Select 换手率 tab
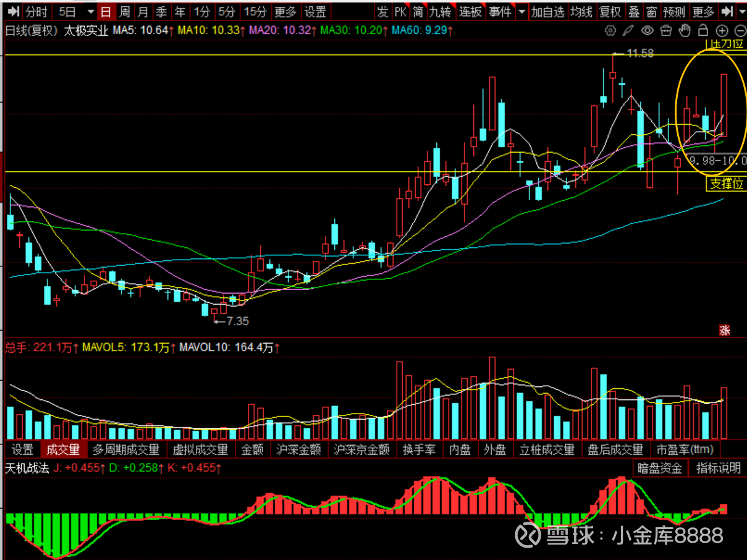747x560 pixels. point(419,449)
